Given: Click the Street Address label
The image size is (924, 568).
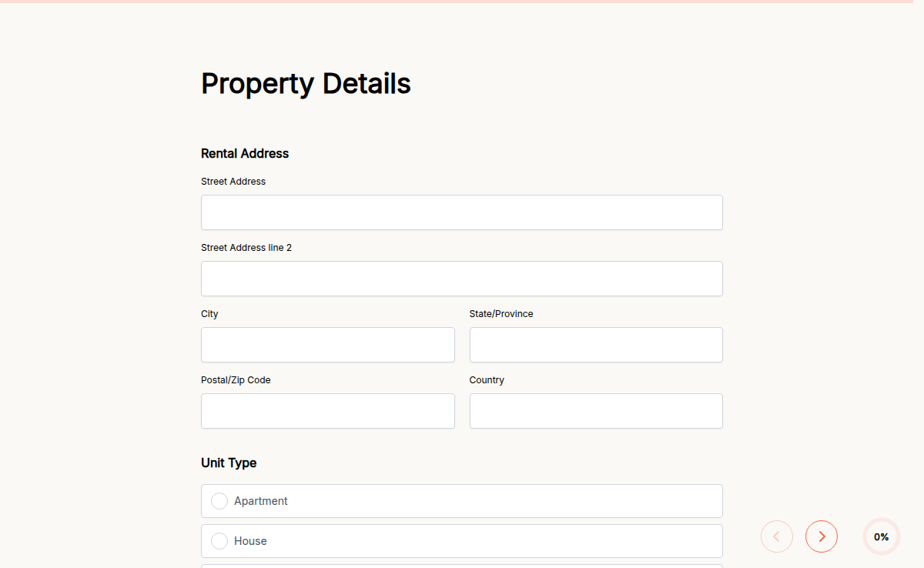Looking at the screenshot, I should coord(233,181).
